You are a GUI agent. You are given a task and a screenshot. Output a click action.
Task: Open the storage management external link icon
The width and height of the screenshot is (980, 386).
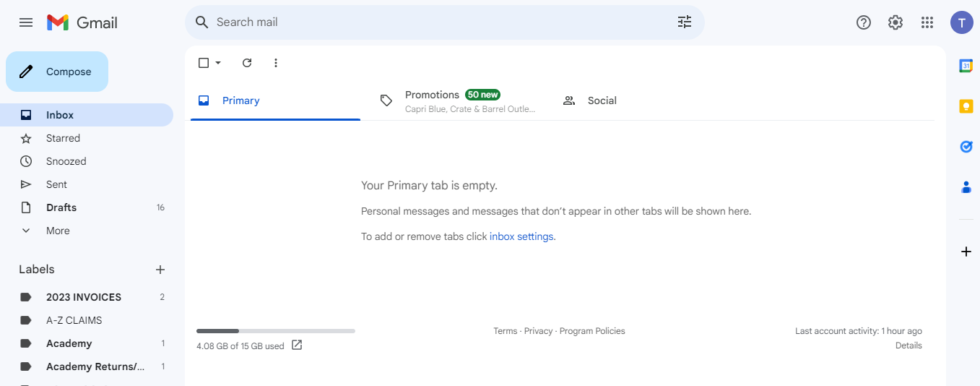coord(297,345)
